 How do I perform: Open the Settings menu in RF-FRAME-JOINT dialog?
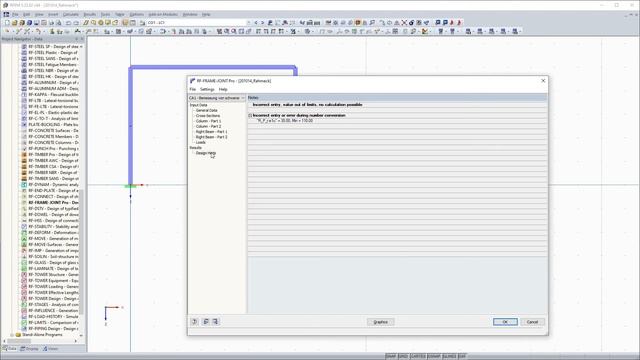pos(207,89)
